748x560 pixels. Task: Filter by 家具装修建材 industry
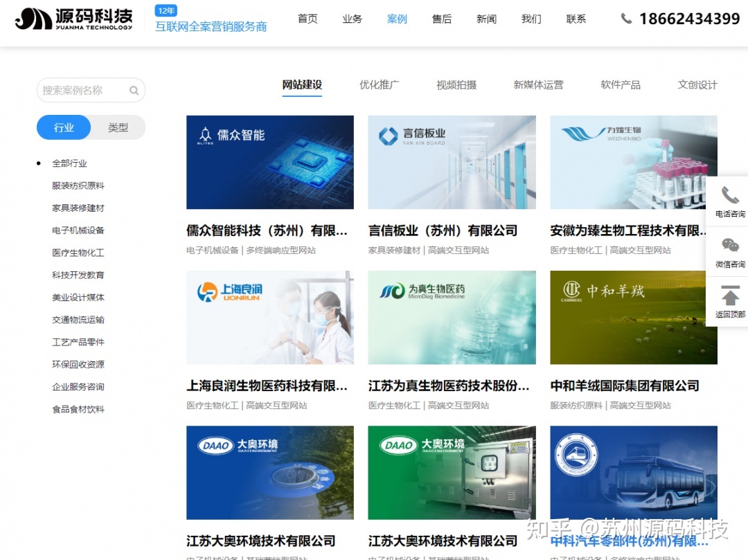(x=78, y=208)
